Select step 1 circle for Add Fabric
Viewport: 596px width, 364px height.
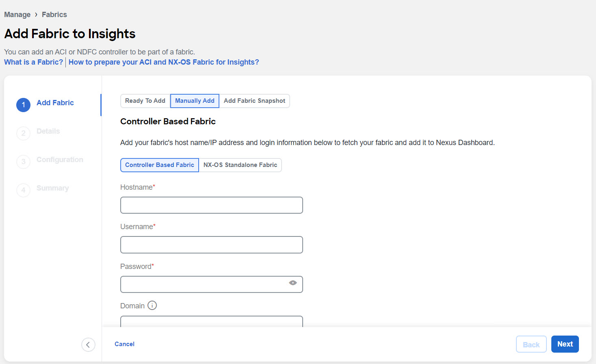pos(23,105)
